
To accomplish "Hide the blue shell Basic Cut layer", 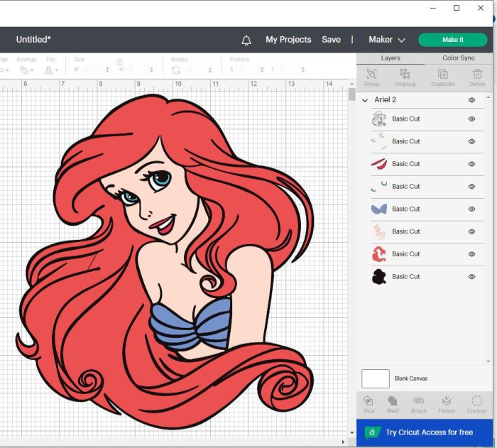I will [471, 209].
